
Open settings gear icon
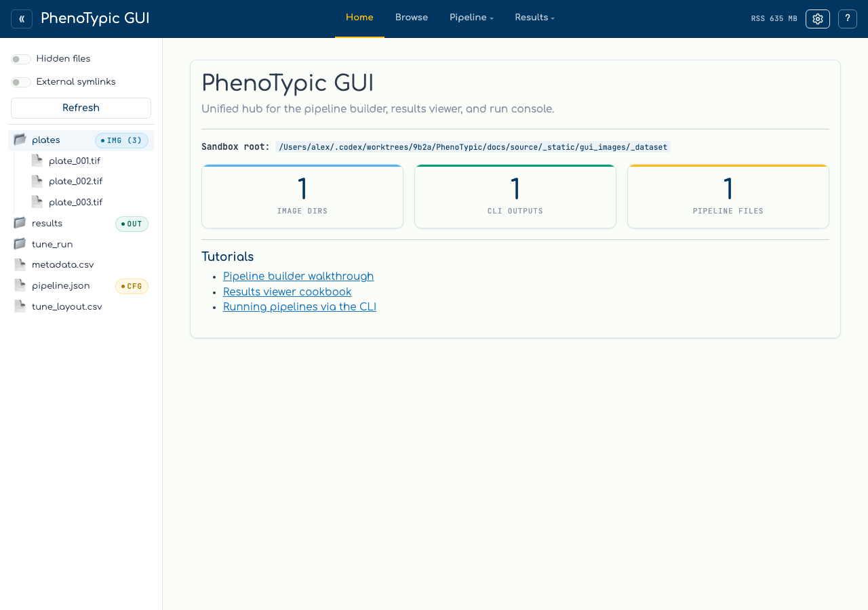coord(818,19)
